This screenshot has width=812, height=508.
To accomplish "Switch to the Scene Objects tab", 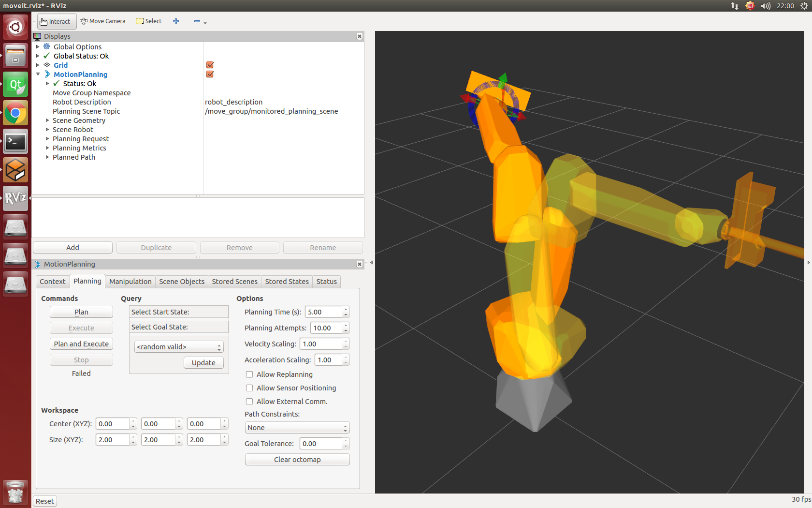I will pos(182,282).
